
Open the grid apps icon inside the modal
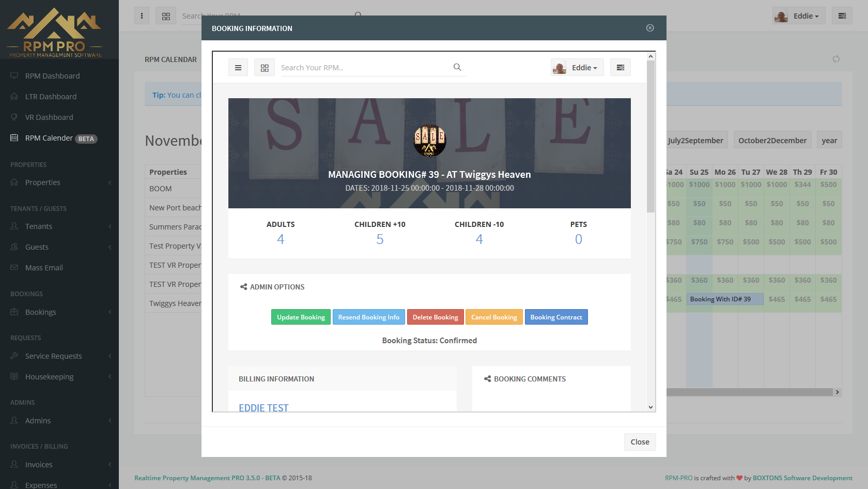pos(265,68)
